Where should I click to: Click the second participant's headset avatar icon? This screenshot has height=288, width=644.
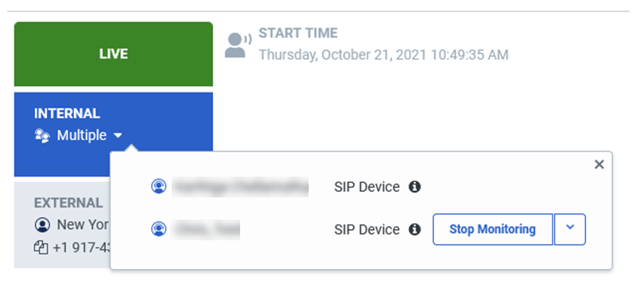coord(158,229)
